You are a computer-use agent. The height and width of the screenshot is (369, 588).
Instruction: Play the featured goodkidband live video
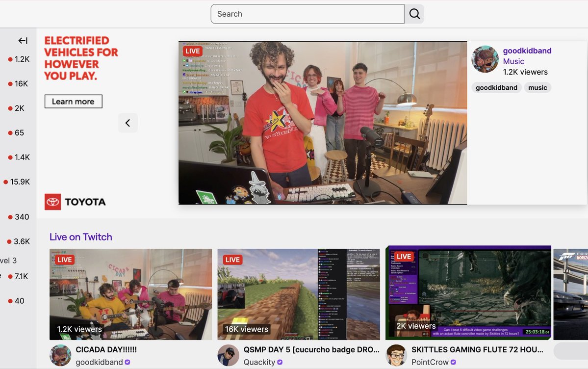pyautogui.click(x=323, y=123)
